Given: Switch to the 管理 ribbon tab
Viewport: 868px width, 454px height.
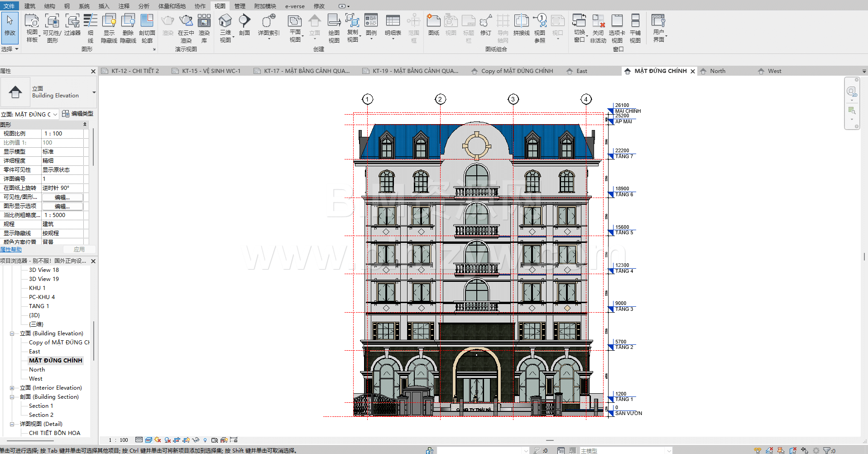Looking at the screenshot, I should point(240,6).
